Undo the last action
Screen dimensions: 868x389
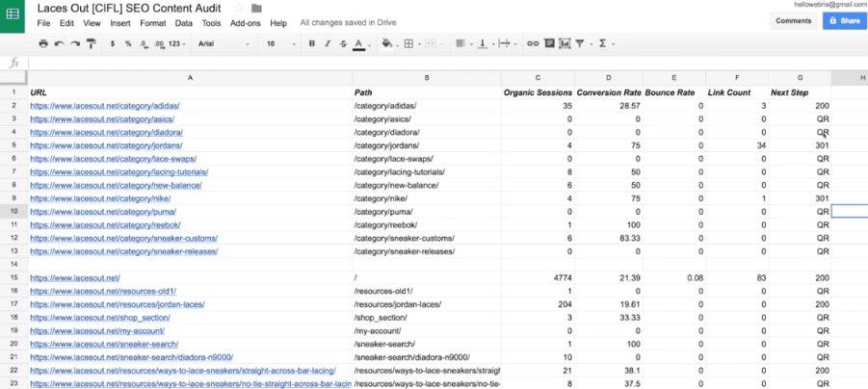point(59,43)
